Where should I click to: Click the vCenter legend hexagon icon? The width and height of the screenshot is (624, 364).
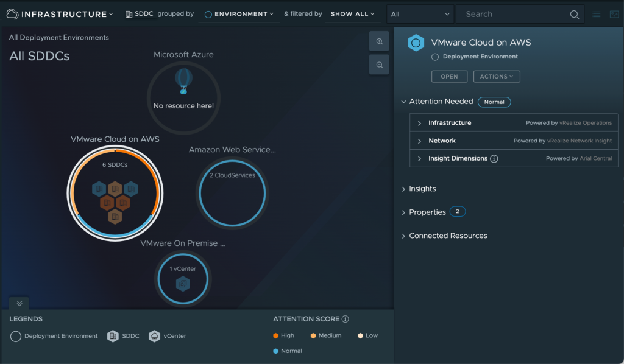[154, 336]
